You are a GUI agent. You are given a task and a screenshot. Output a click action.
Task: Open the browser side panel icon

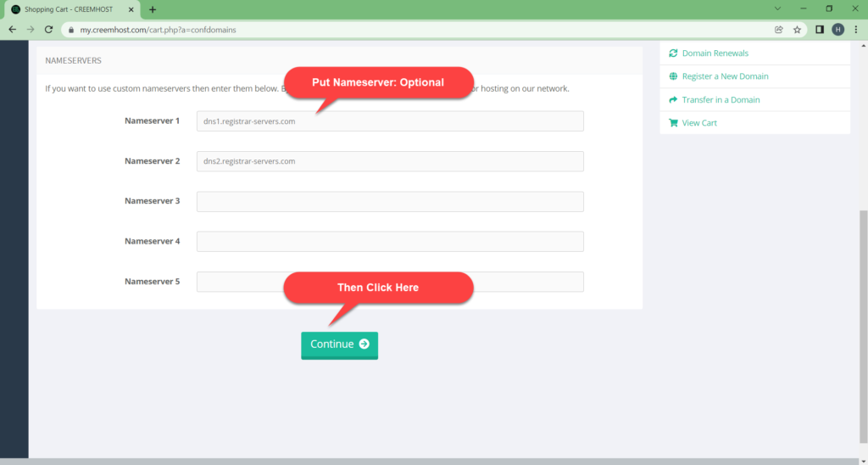click(820, 30)
